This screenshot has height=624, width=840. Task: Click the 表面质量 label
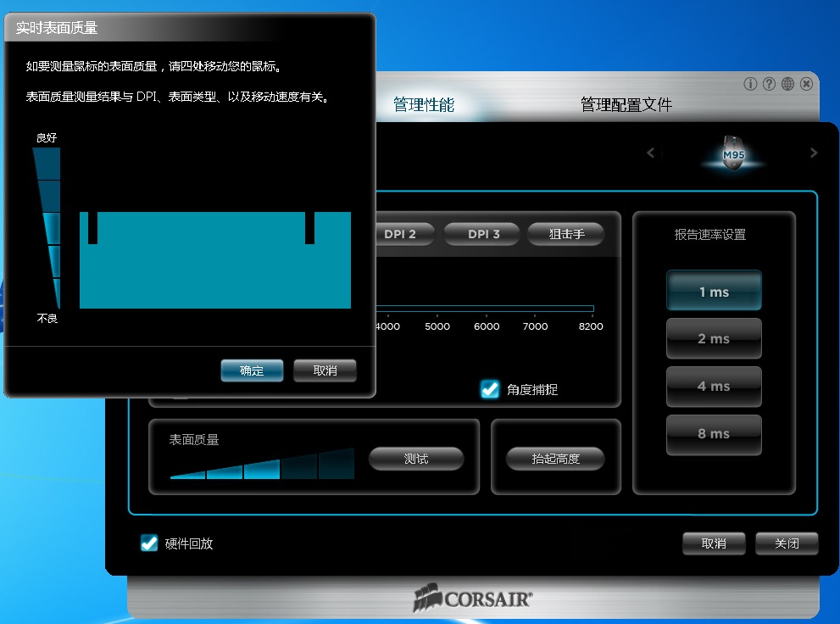pos(194,440)
